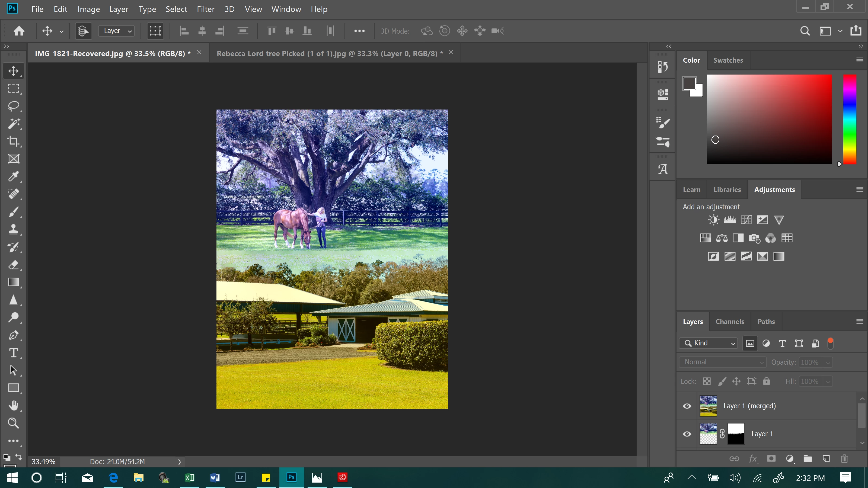The width and height of the screenshot is (868, 488).
Task: Click the vertical hue spectrum slider
Action: click(x=850, y=119)
